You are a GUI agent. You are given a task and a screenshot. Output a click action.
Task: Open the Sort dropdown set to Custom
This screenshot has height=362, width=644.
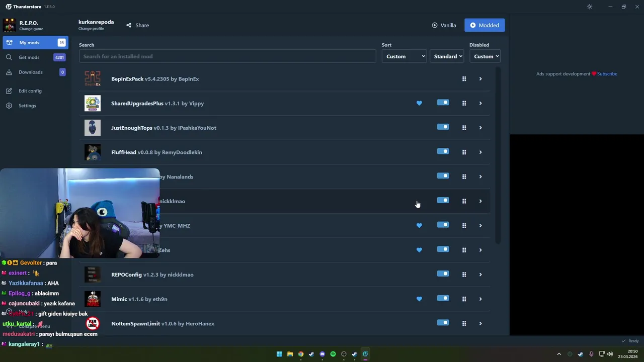(x=405, y=56)
